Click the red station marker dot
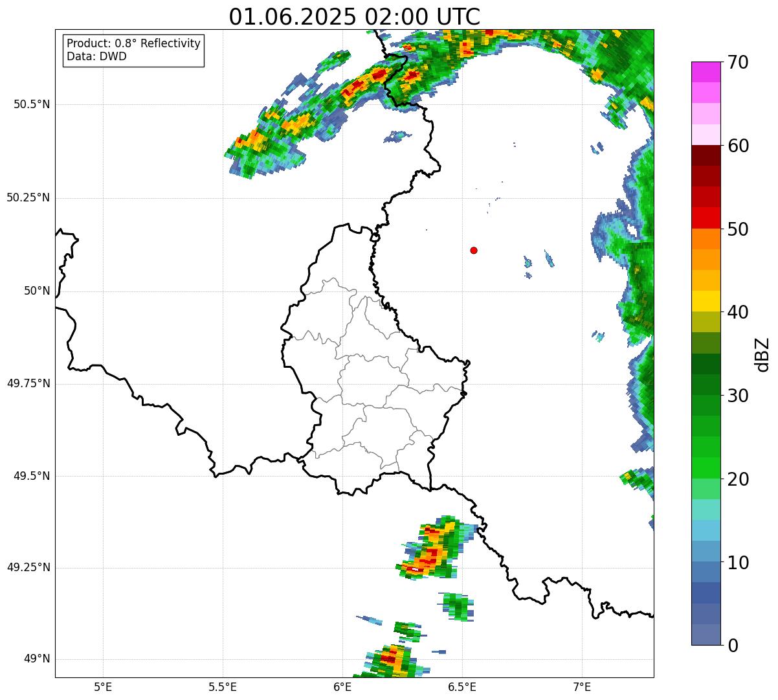Image resolution: width=778 pixels, height=700 pixels. [x=474, y=250]
